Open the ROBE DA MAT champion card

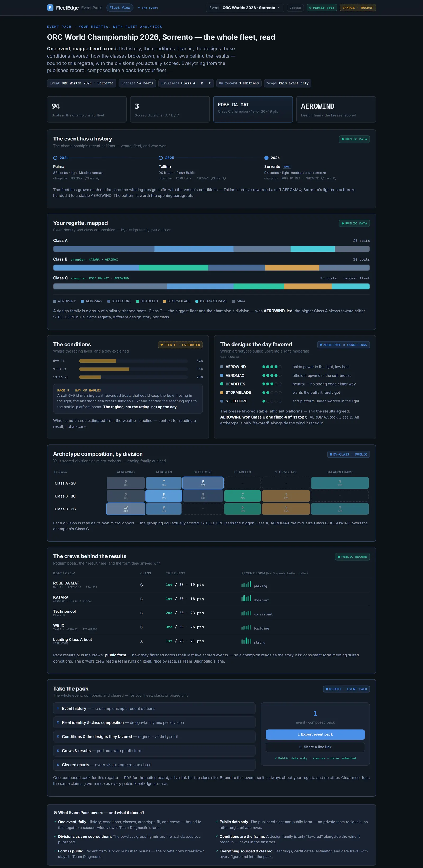[x=253, y=109]
